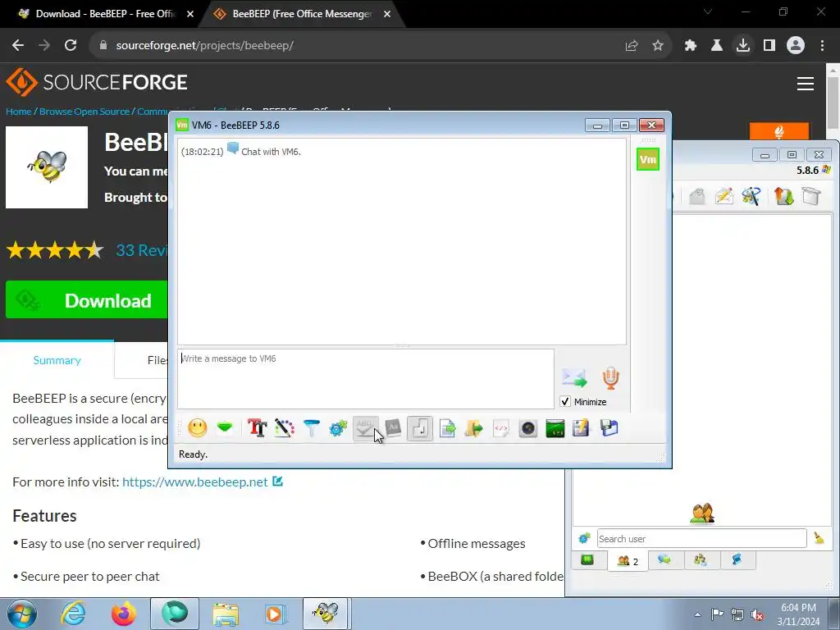Open the emoticons smiley menu
840x630 pixels.
[x=198, y=427]
